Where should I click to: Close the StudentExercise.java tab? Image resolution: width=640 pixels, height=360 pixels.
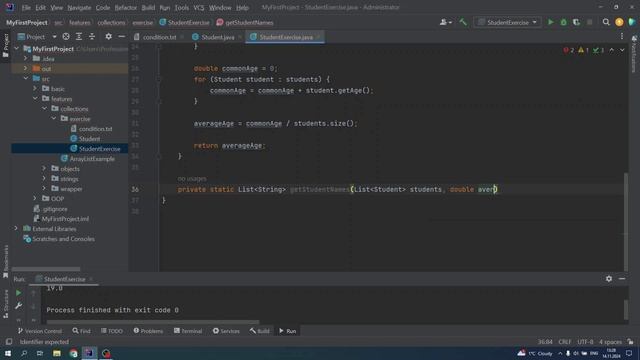click(318, 37)
